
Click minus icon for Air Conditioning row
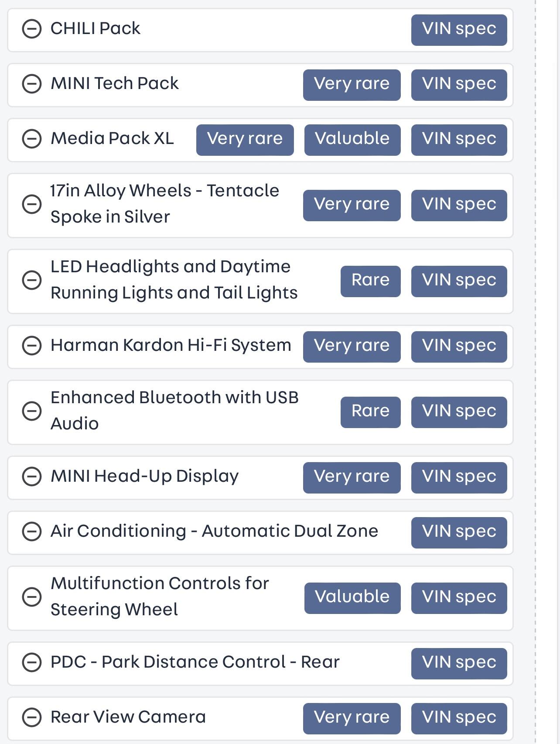pos(32,532)
